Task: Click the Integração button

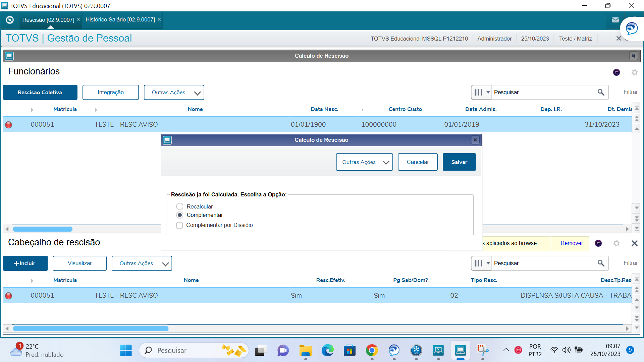Action: coord(110,93)
